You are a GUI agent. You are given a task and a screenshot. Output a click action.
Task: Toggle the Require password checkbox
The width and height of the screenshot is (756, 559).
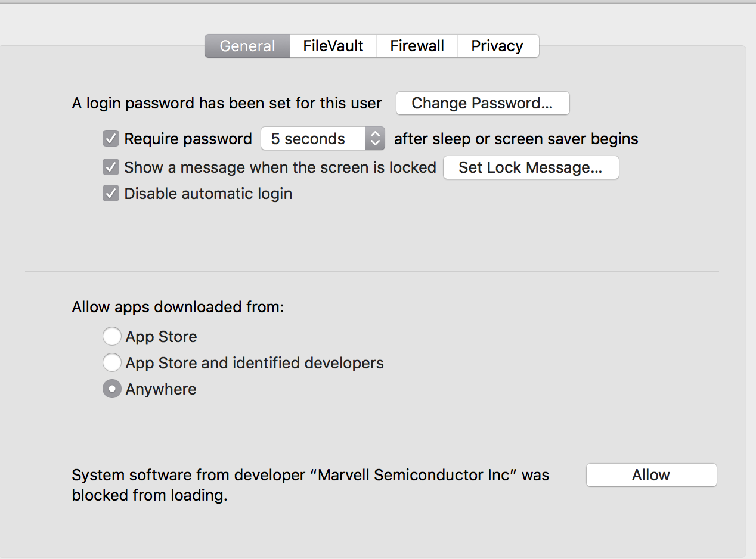[x=111, y=139]
